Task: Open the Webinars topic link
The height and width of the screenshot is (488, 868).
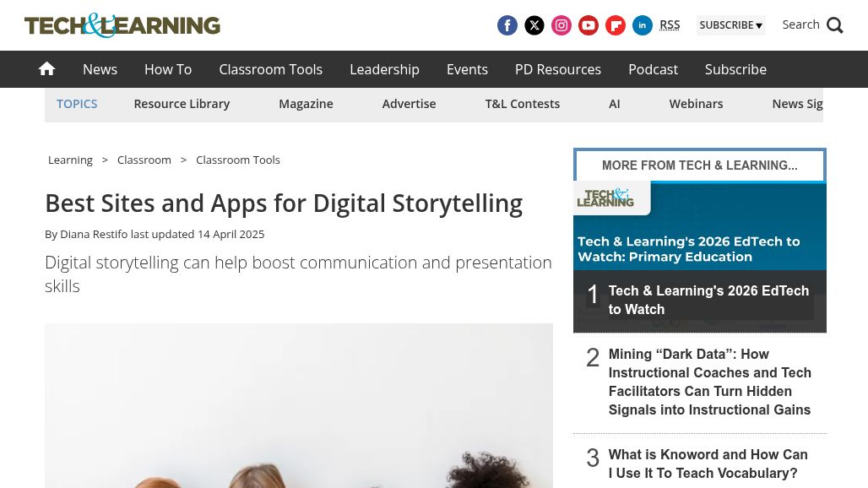Action: pos(696,104)
